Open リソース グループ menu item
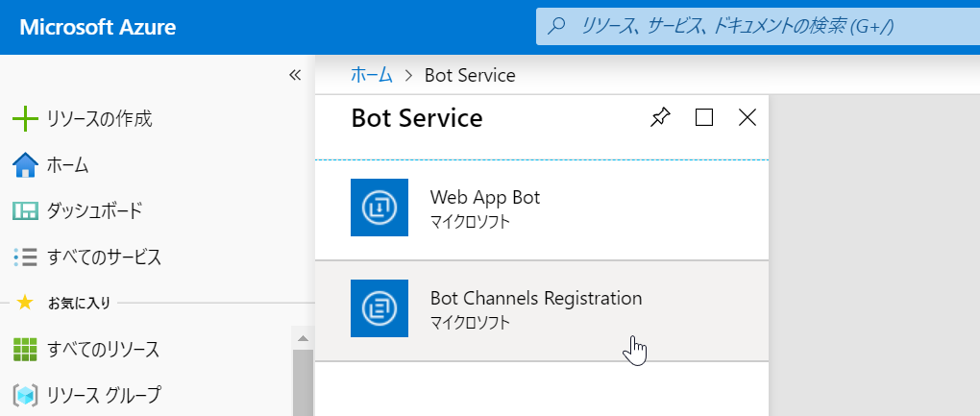The width and height of the screenshot is (980, 416). [x=104, y=395]
